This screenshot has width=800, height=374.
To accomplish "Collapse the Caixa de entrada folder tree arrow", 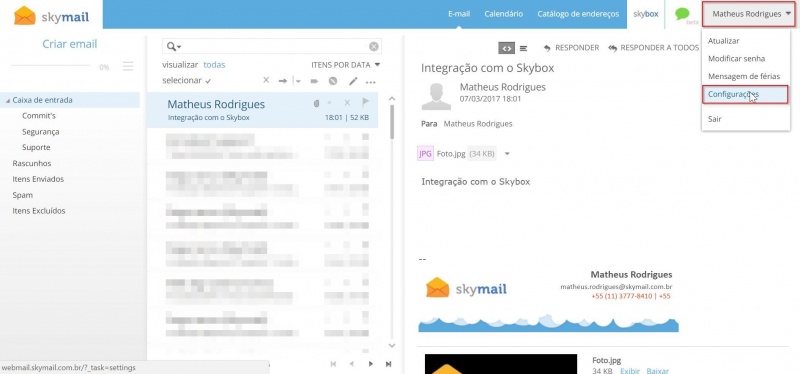I will pos(8,101).
